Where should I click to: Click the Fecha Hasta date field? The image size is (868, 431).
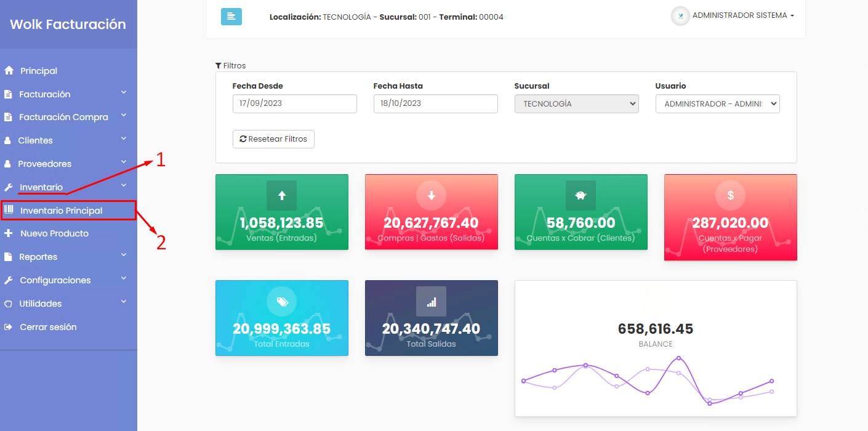[x=436, y=103]
